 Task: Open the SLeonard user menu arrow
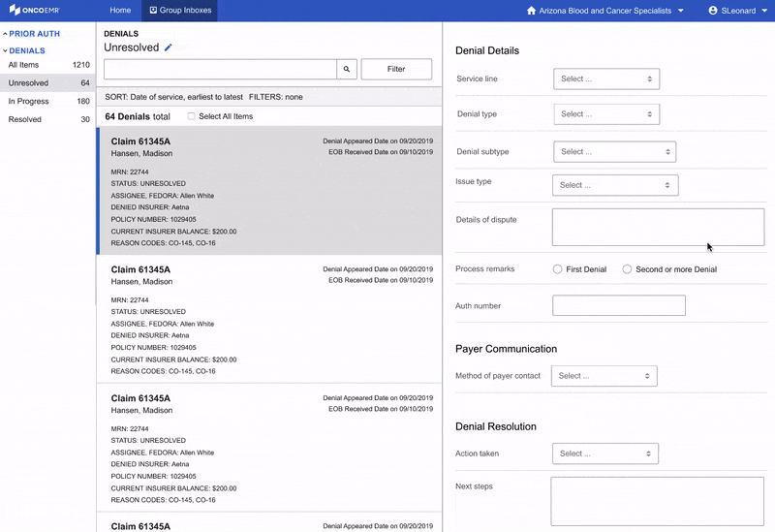764,11
